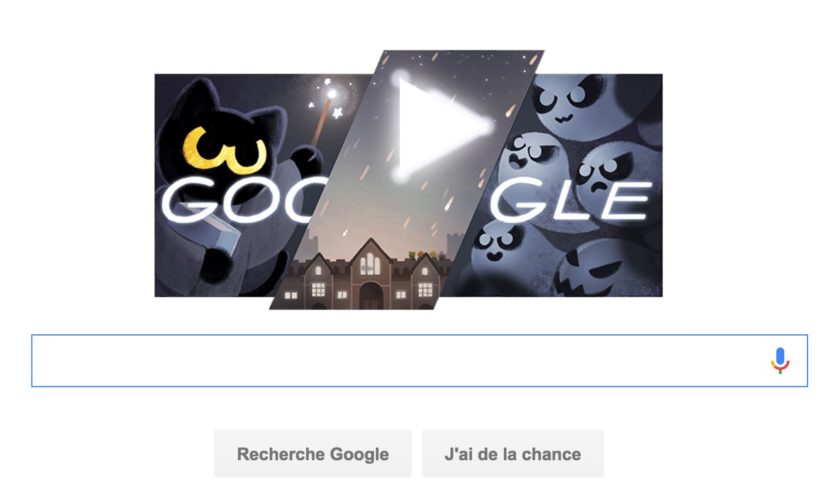Click the glowing letter E in doodle
840x500 pixels.
pos(625,200)
